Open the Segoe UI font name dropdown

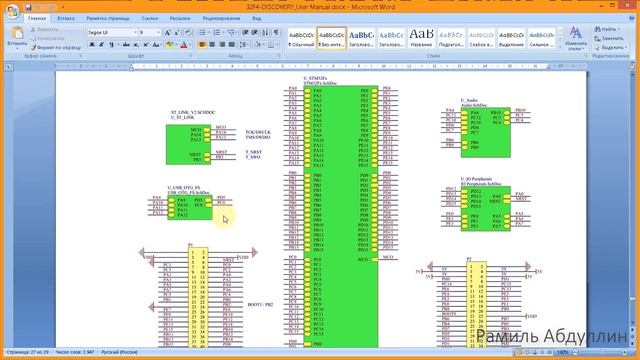point(135,33)
